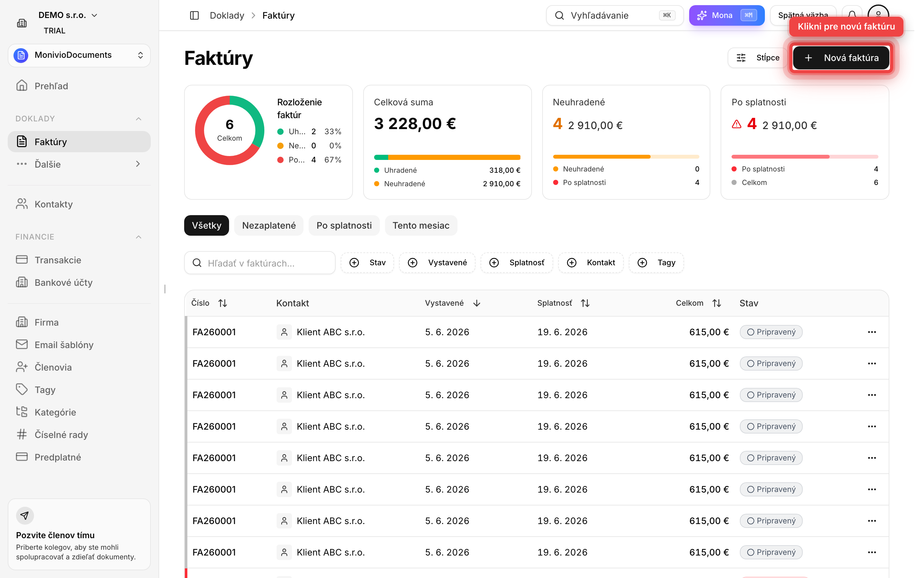924x578 pixels.
Task: Open Číselné rady in the sidebar
Action: 79,435
